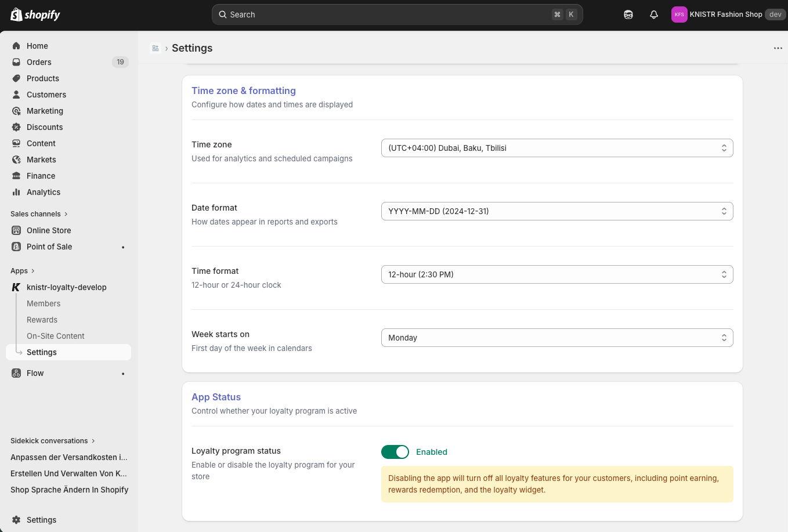Open the Sidekick assistant icon

[628, 15]
